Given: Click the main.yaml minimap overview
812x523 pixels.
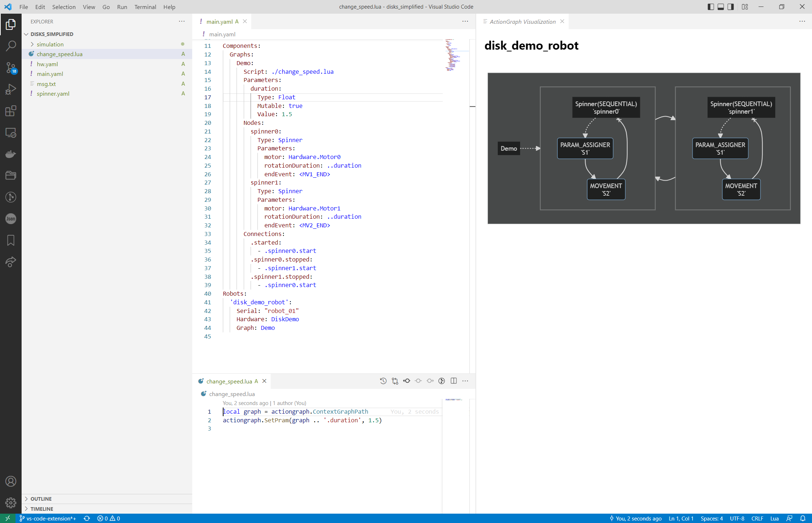Looking at the screenshot, I should click(453, 55).
